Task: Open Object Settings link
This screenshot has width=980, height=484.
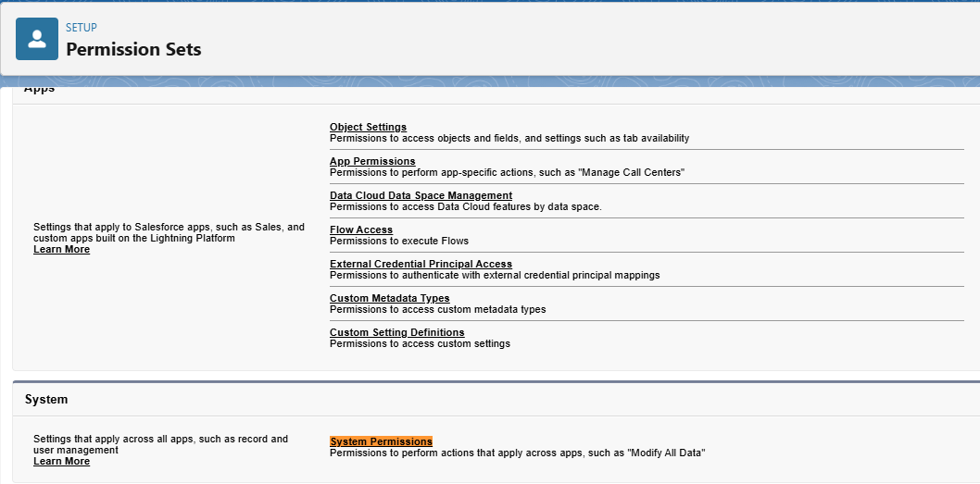Action: pos(368,128)
